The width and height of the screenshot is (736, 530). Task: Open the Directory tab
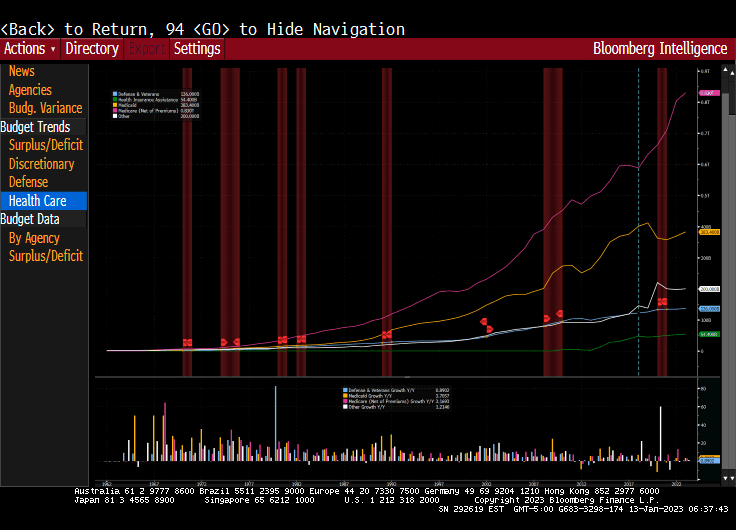(92, 48)
